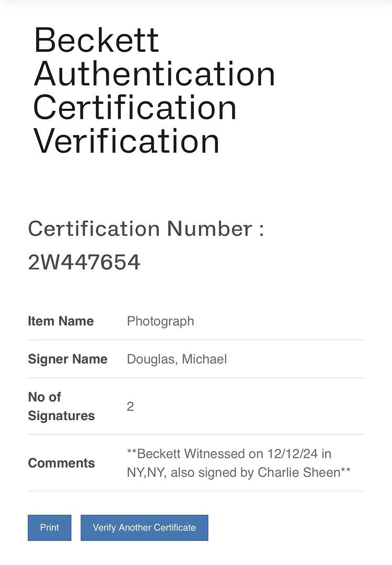392x565 pixels.
Task: Click the Item Name label
Action: pos(61,321)
